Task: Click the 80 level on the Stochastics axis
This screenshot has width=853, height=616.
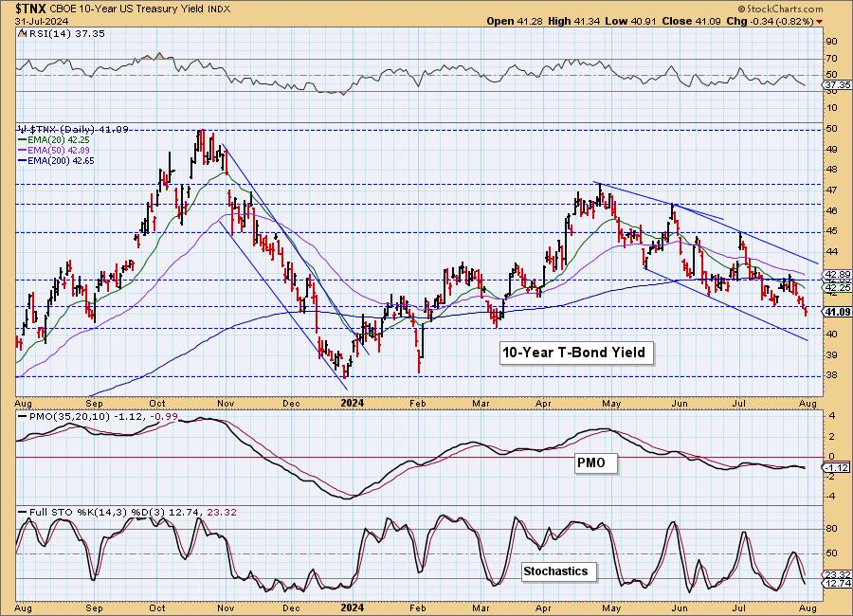Action: 832,529
